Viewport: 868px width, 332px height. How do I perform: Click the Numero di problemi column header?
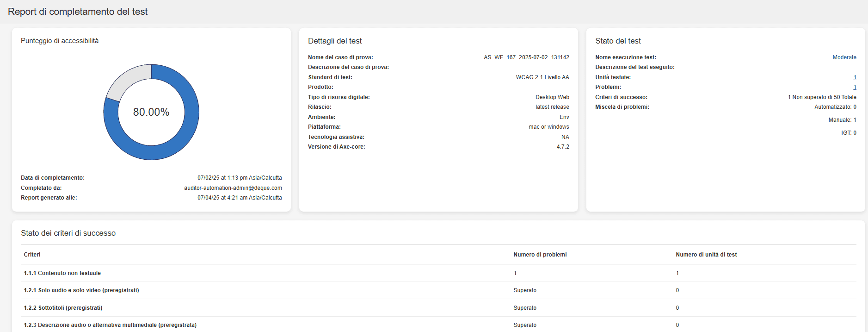coord(540,255)
